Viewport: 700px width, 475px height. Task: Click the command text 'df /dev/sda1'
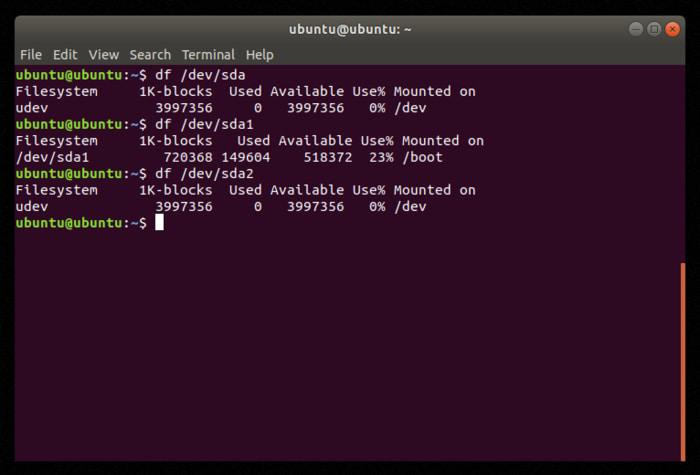[x=204, y=125]
